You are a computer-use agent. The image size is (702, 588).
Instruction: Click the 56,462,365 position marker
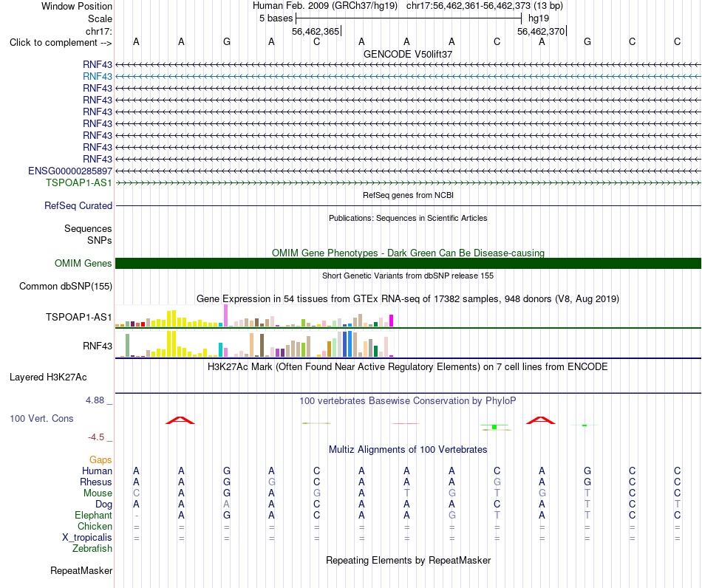tap(316, 31)
